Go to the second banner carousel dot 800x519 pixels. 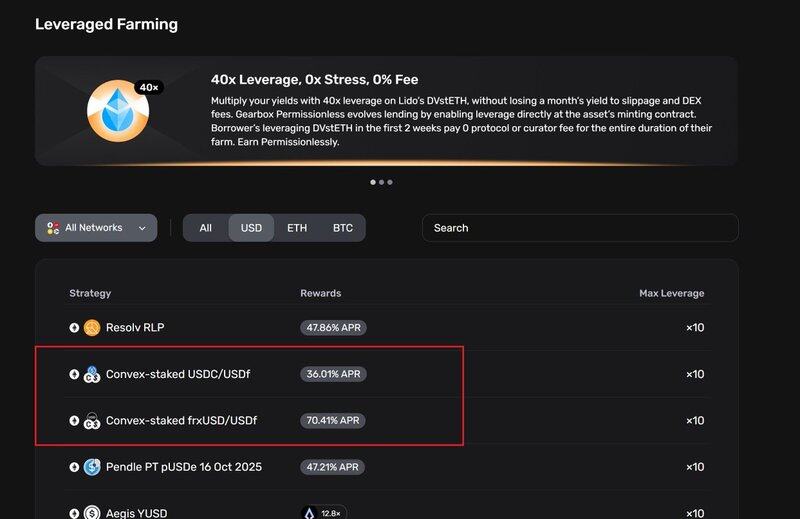[x=382, y=182]
